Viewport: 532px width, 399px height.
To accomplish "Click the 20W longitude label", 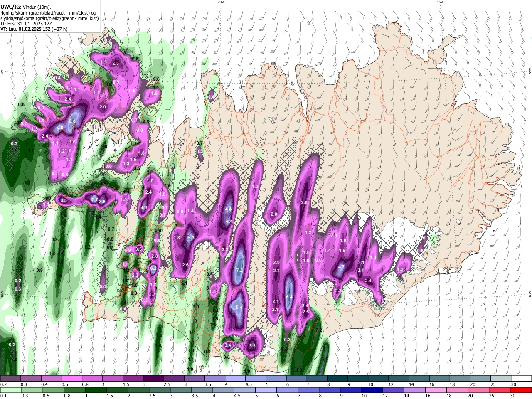I will (x=221, y=2).
